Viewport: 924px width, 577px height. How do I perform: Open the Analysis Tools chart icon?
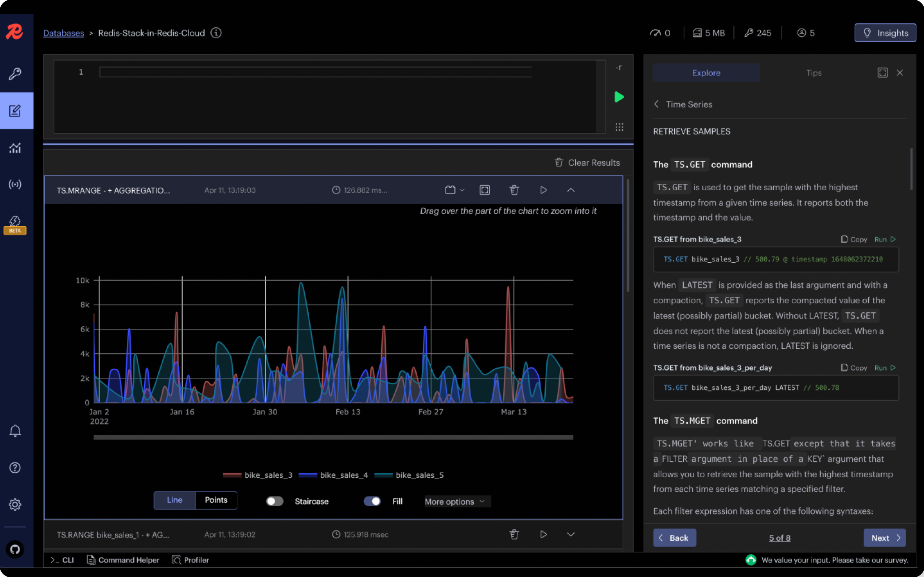coord(15,148)
